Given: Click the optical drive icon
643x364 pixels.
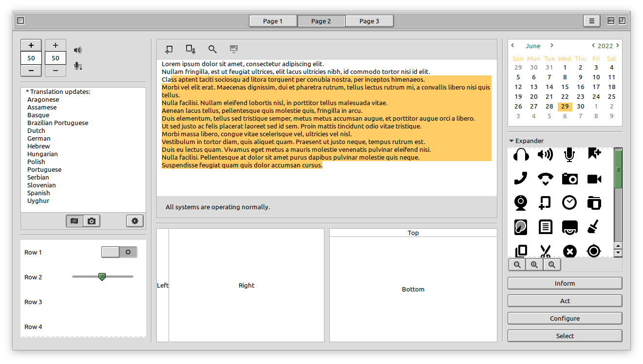Looking at the screenshot, I should pyautogui.click(x=569, y=227).
